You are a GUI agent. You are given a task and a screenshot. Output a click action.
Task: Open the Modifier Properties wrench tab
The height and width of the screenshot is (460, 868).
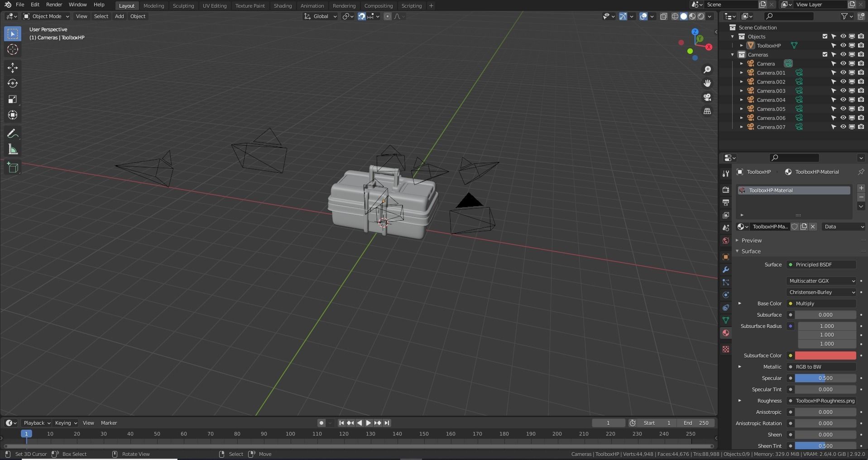tap(725, 270)
